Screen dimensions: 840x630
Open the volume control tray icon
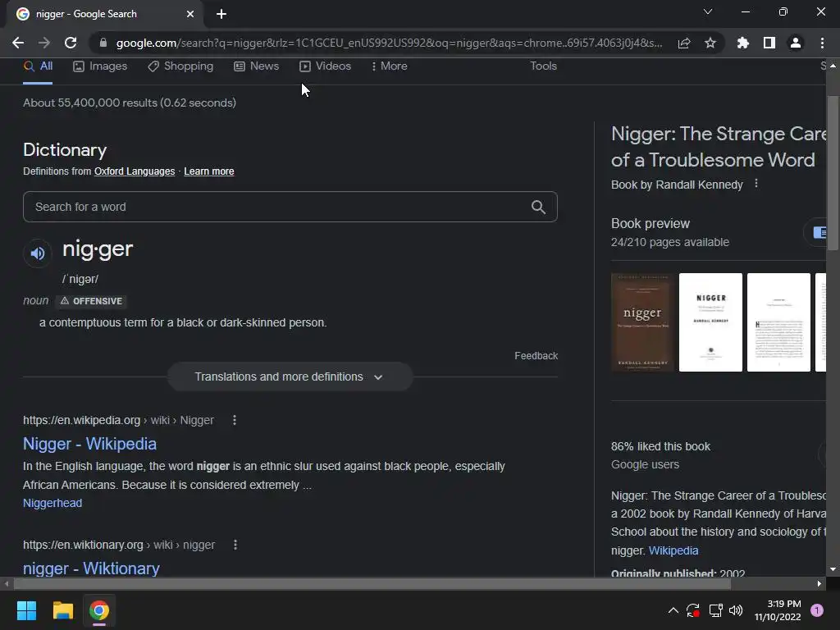736,610
